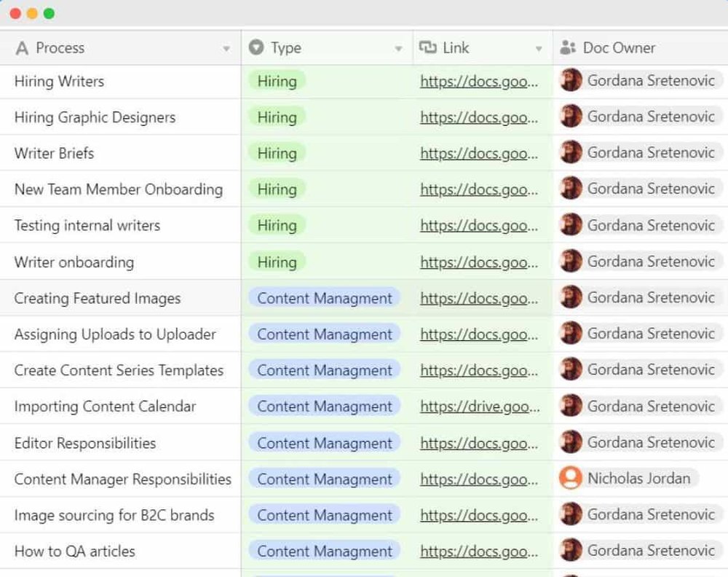Click Gordana's avatar in the Hiring Writers row
Screen dimensions: 728x577
coord(572,81)
